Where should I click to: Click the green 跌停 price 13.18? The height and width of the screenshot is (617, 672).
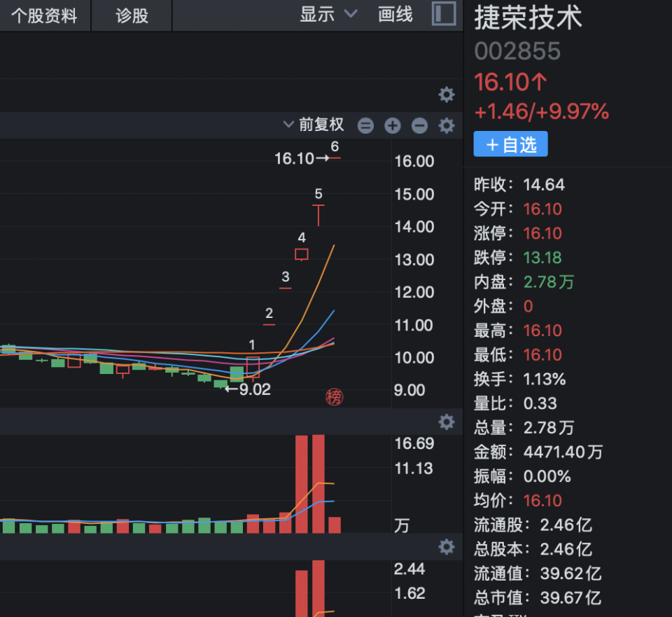coord(542,257)
